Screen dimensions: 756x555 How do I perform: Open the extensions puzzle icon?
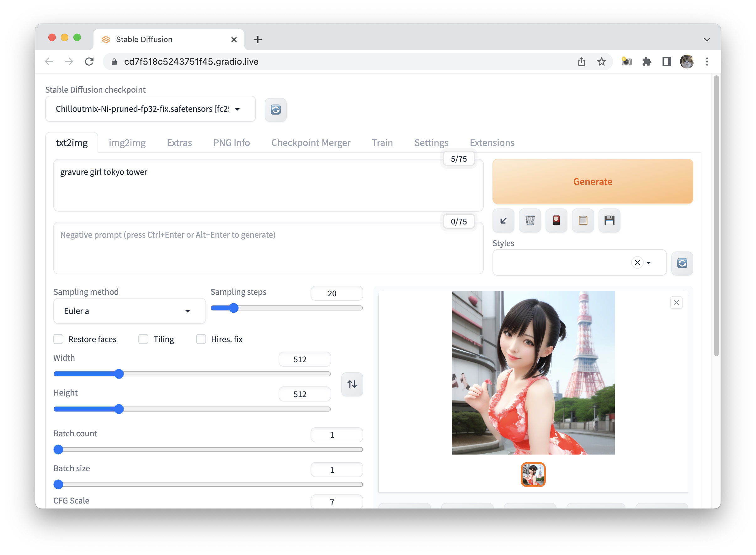click(x=647, y=62)
